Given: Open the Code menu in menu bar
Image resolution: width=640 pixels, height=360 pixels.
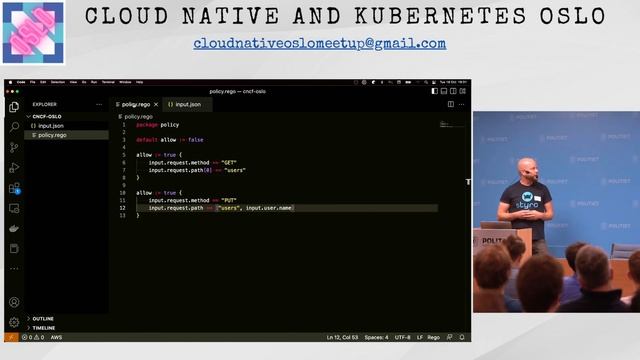Looking at the screenshot, I should 21,82.
